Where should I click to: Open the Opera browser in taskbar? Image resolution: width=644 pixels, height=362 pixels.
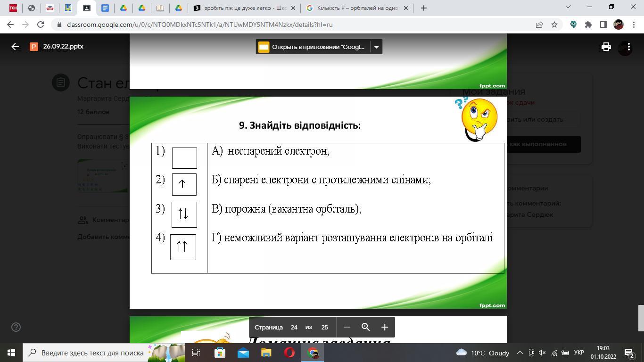289,353
